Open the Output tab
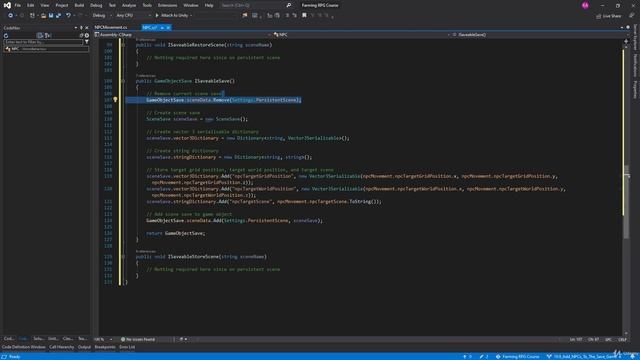Screen dimensions: 640x360 click(x=84, y=347)
